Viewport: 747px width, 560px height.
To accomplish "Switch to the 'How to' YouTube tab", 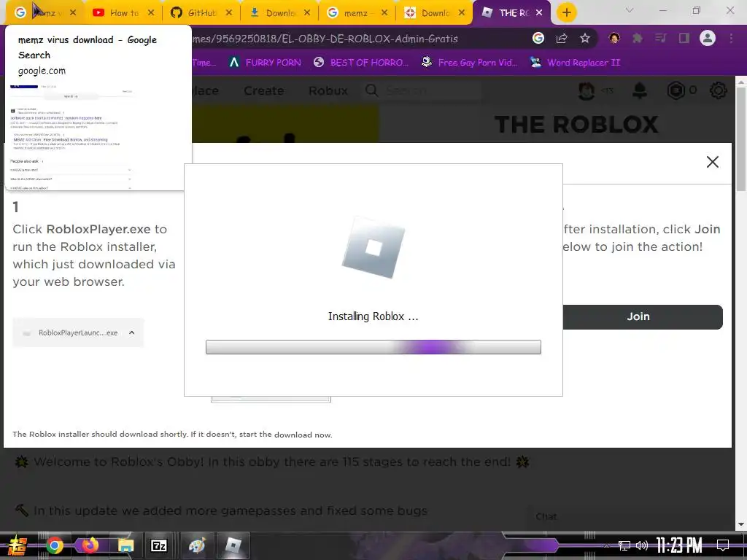I will click(117, 13).
